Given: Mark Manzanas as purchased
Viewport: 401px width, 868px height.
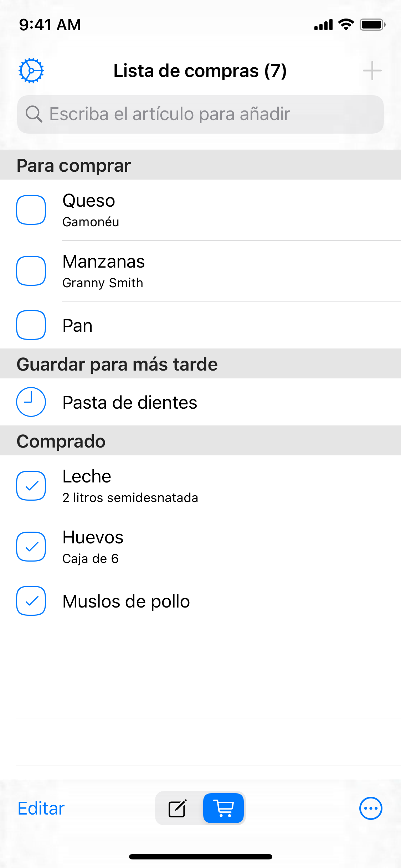Looking at the screenshot, I should 31,271.
